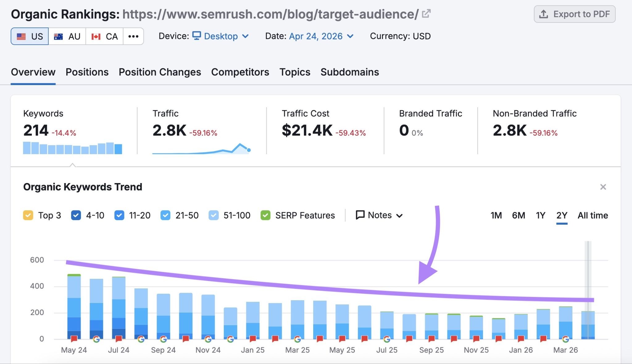The width and height of the screenshot is (632, 364).
Task: Click the Branded Traffic 0 value
Action: point(404,130)
